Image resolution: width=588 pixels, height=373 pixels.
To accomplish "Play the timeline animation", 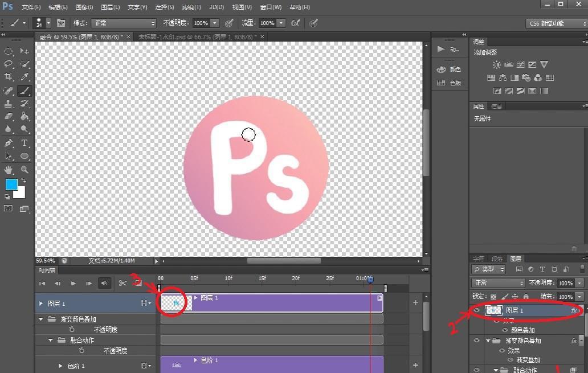I will (x=73, y=284).
